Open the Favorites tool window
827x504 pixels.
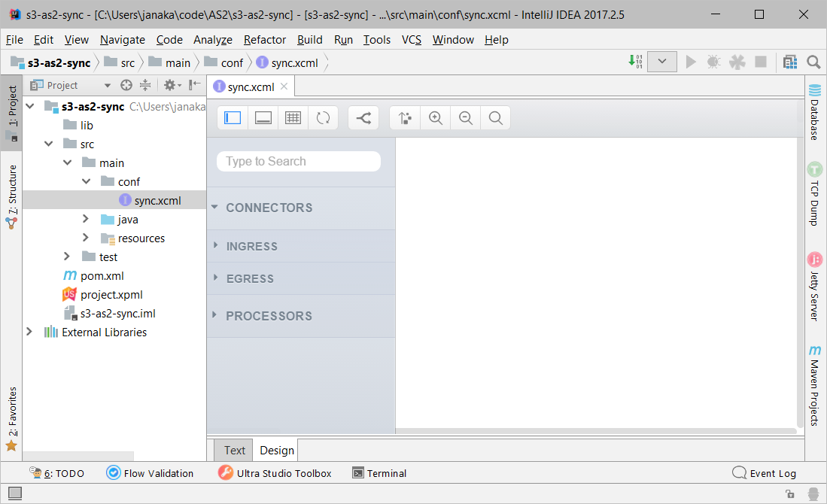tap(11, 419)
